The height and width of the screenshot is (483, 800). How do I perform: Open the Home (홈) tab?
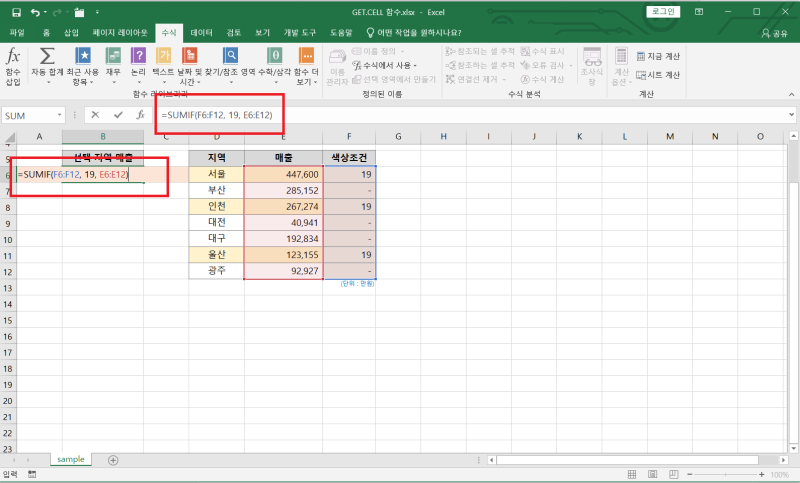click(46, 33)
